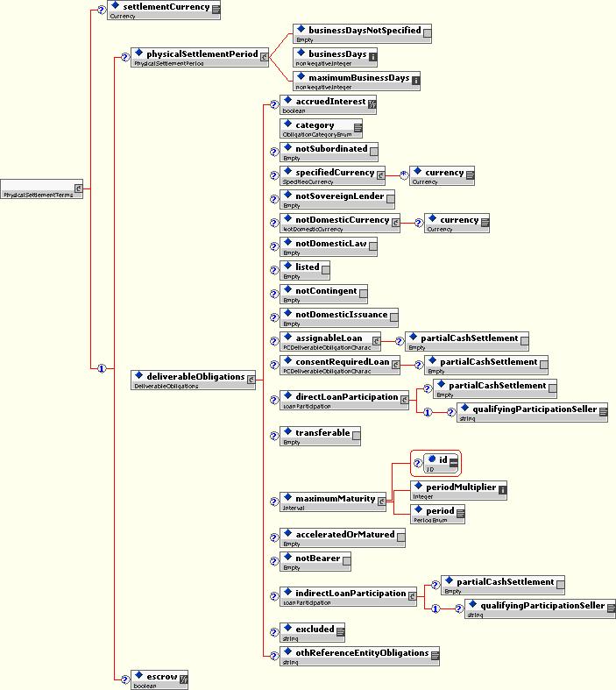Collapse the maximumMaturity node
616x690 pixels.
pos(381,501)
